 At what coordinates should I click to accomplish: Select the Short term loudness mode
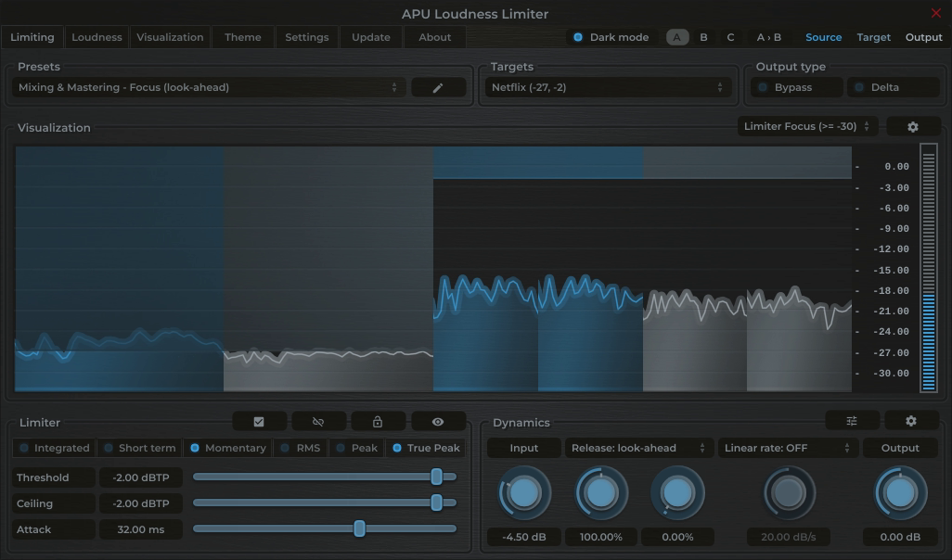coord(139,448)
